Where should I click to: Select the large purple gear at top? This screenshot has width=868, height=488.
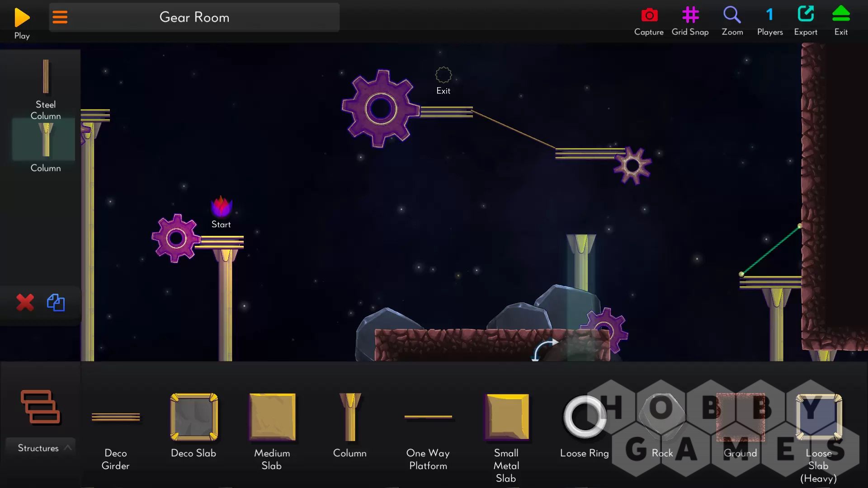[x=381, y=108]
